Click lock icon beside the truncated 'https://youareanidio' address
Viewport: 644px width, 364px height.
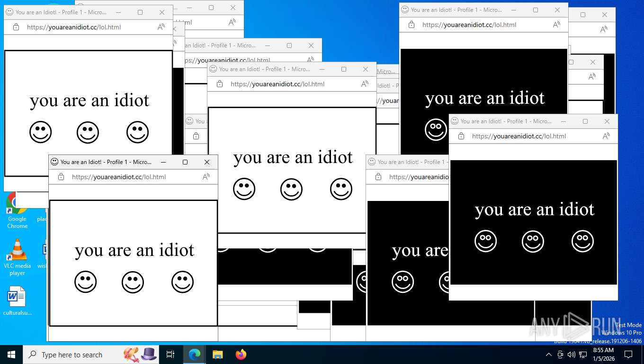click(x=378, y=177)
